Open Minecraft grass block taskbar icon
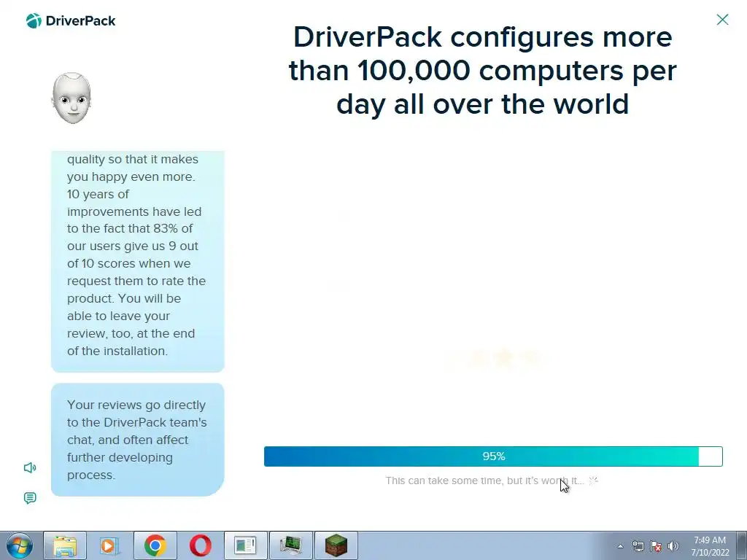747x560 pixels. coord(336,545)
